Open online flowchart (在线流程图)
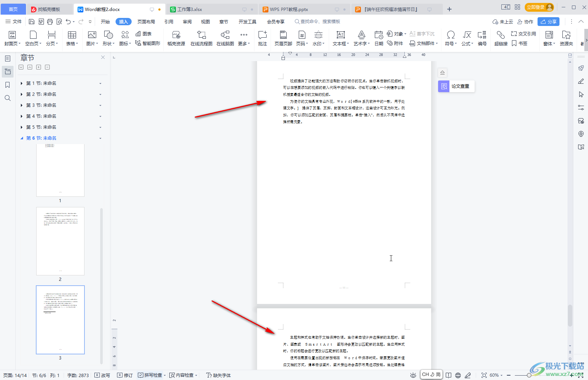Image resolution: width=588 pixels, height=380 pixels. click(x=201, y=38)
